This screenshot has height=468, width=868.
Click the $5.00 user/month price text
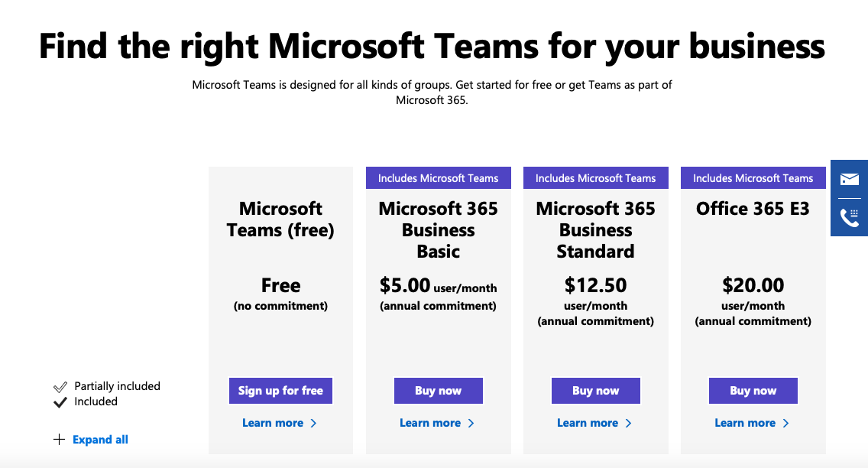438,287
